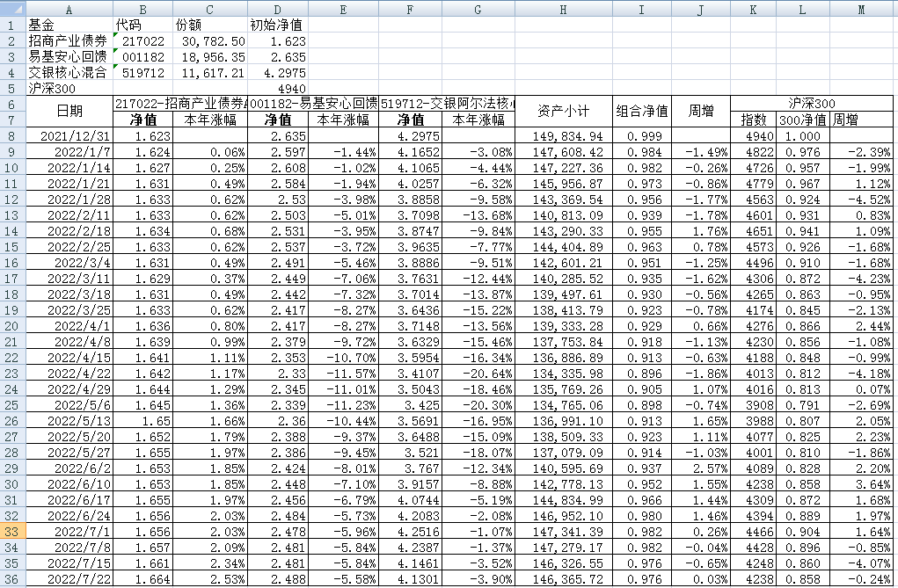Image resolution: width=898 pixels, height=588 pixels.
Task: Click the 300净值 header cell
Action: pos(802,120)
